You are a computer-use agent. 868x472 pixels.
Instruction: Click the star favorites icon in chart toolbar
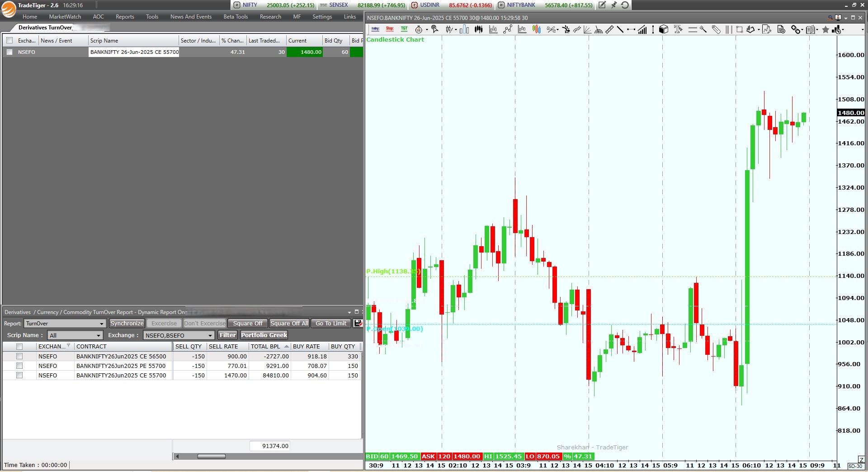pos(826,29)
